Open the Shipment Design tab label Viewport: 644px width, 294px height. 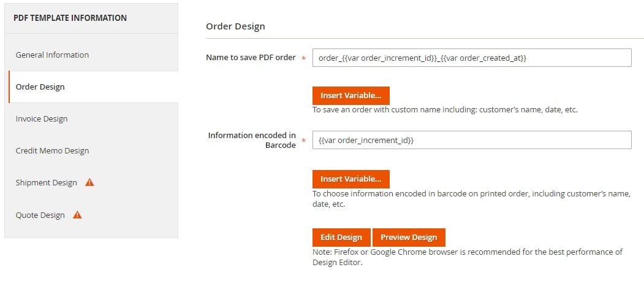point(46,182)
